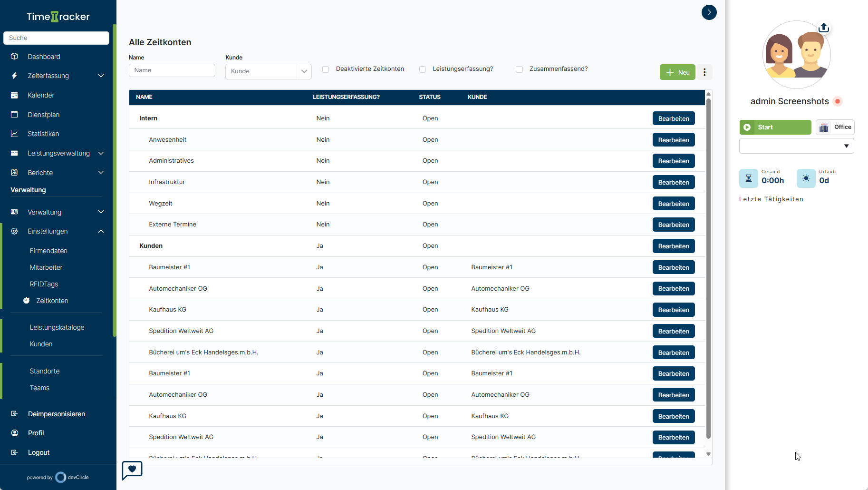The image size is (868, 490).
Task: Open the empty dropdown below Start
Action: tap(796, 146)
